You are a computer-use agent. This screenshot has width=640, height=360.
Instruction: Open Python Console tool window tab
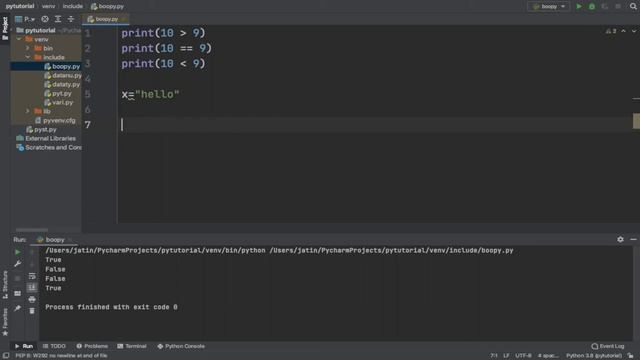pos(181,346)
